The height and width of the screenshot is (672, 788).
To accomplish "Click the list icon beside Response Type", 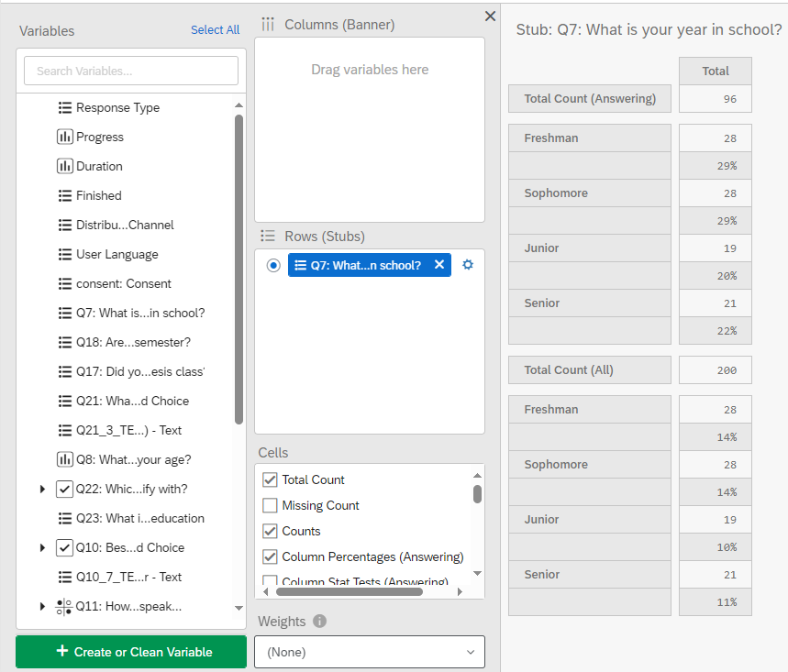I will pyautogui.click(x=65, y=107).
